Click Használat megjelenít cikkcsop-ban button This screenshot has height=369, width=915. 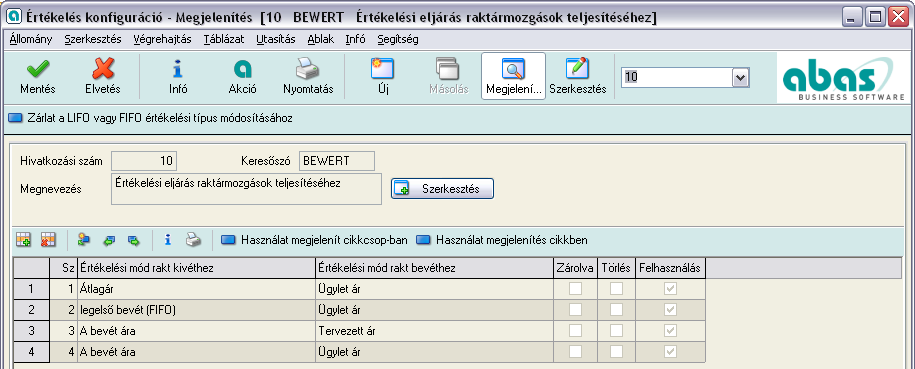315,239
